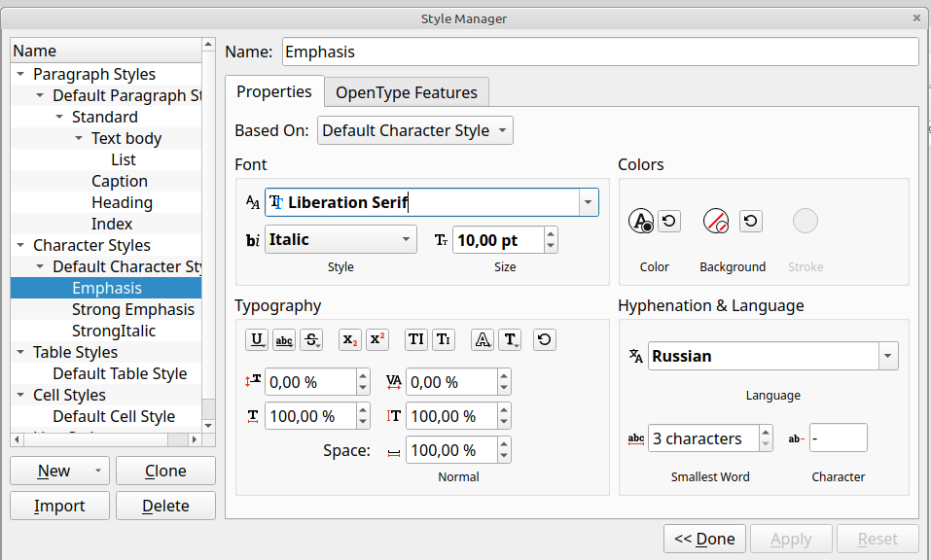This screenshot has height=560, width=931.
Task: Click in the style Name text field
Action: point(600,52)
